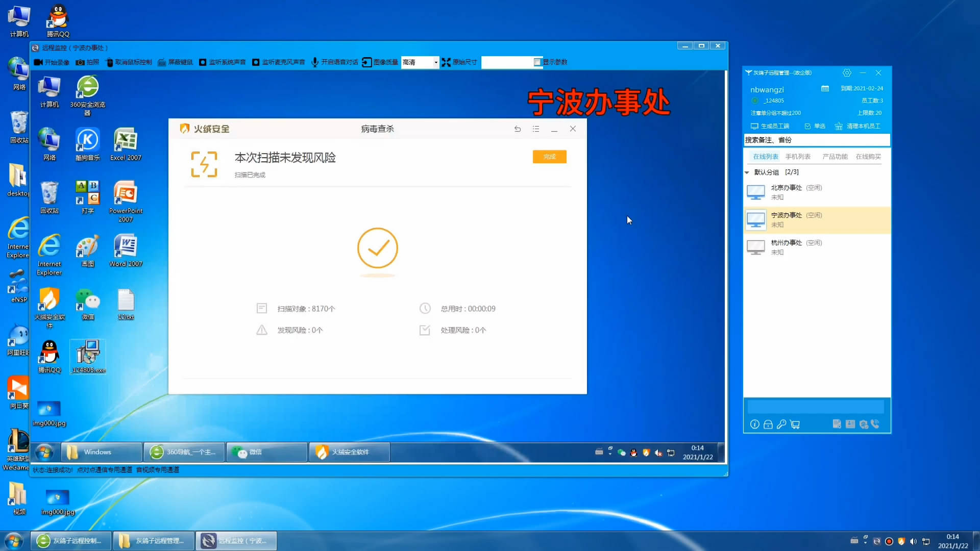Switch to 在线列表 tab
The image size is (980, 551).
766,157
